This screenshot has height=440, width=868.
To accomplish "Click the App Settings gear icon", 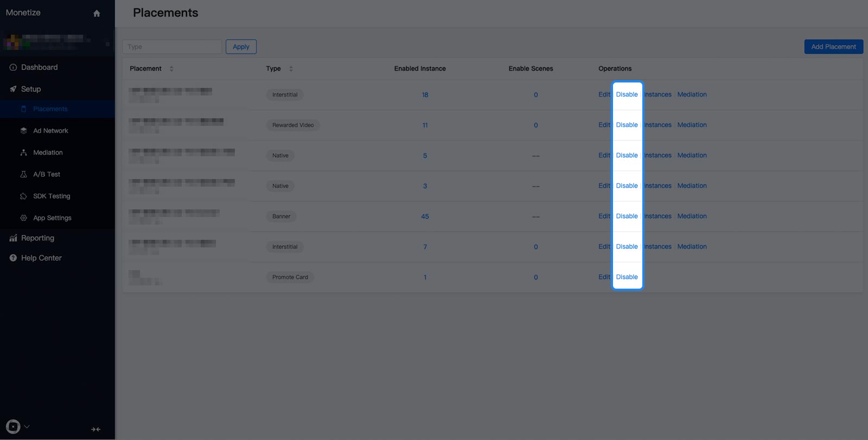I will point(23,218).
